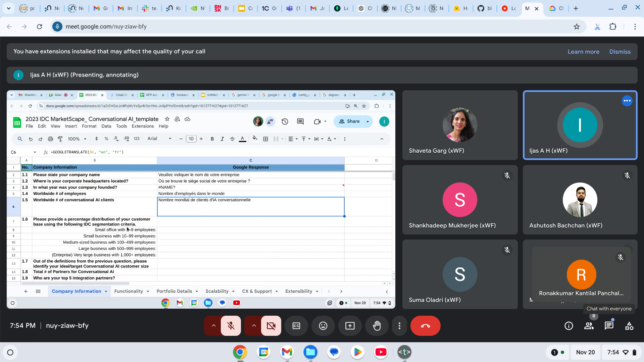Open the emoji reactions button
Viewport: 644px width, 362px height.
(323, 326)
